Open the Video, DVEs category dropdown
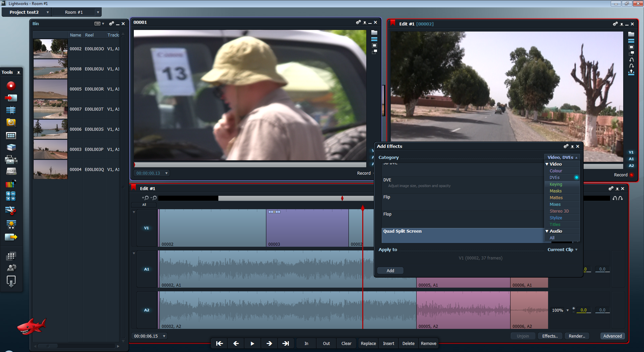This screenshot has width=644, height=352. (562, 157)
